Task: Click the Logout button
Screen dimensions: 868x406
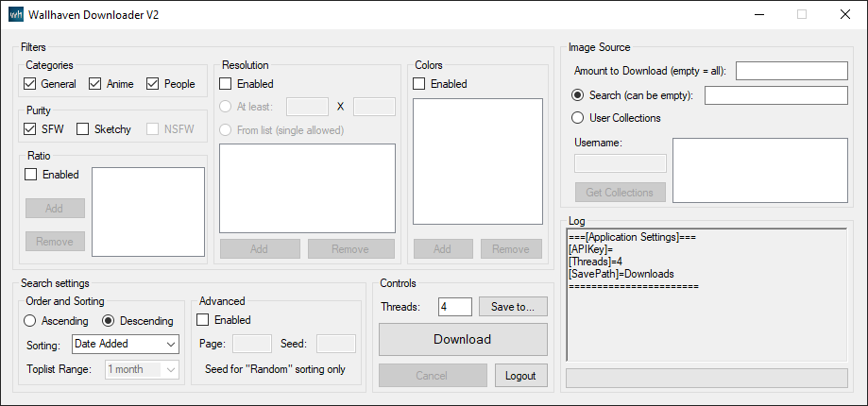Action: (521, 376)
